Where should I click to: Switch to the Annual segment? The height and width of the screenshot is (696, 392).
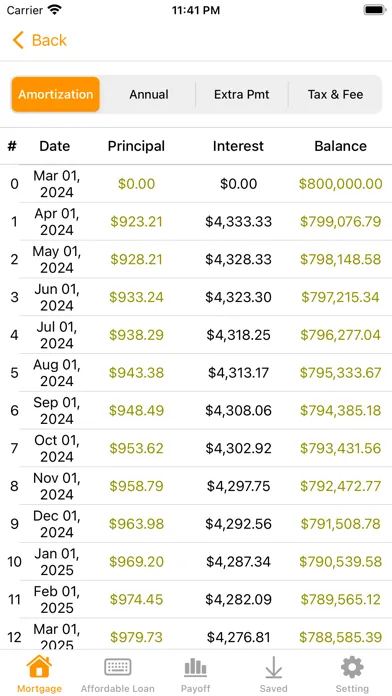(149, 94)
